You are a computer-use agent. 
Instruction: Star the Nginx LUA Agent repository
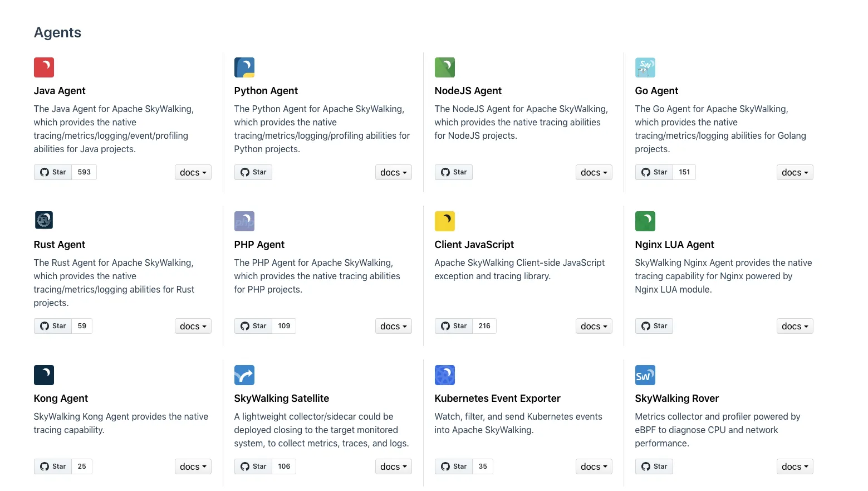coord(654,326)
